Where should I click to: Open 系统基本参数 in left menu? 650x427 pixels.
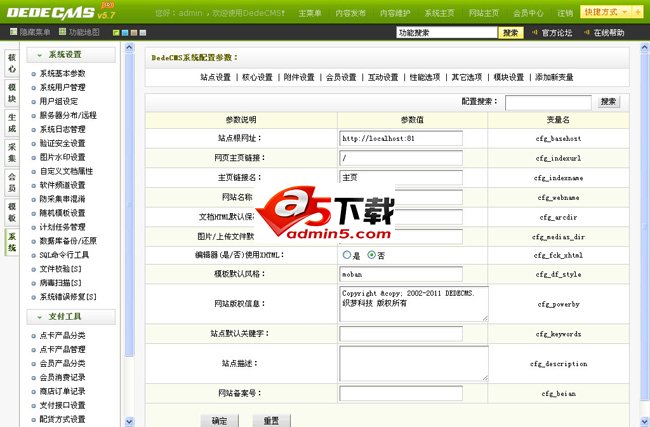coord(63,73)
